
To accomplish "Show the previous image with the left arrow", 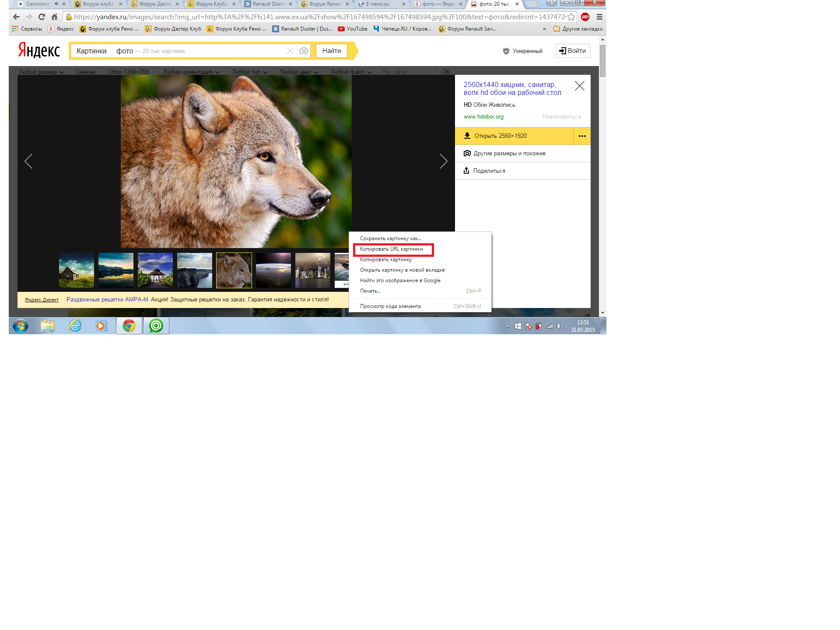I will [28, 161].
